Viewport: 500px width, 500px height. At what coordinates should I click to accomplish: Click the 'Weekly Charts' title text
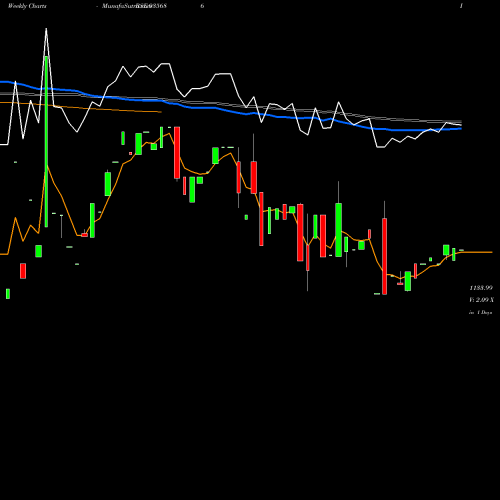(x=27, y=6)
